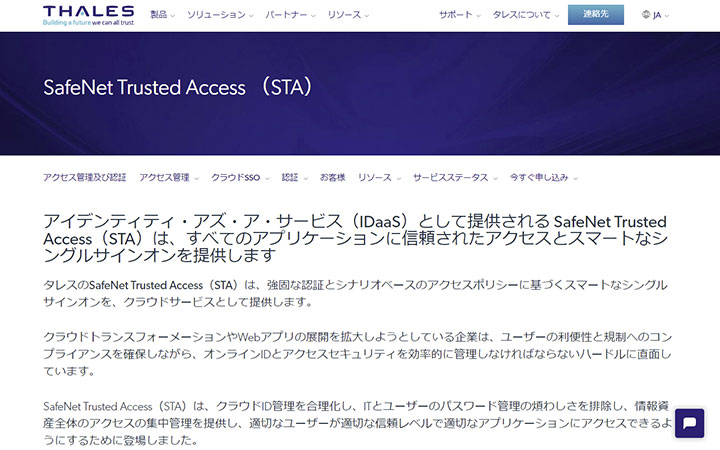The width and height of the screenshot is (720, 450).
Task: Go to アクセス管理及び認証 link
Action: [84, 177]
